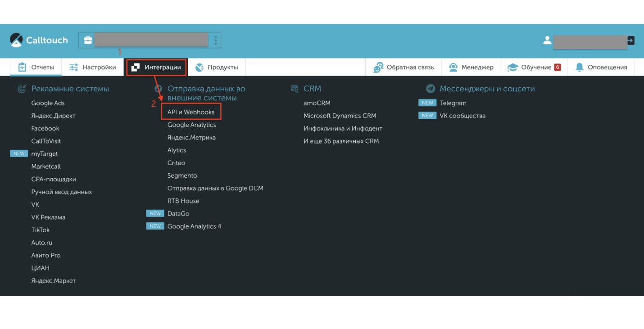Click the Рекламные системы target icon
Viewport: 644px width, 329px height.
[x=22, y=89]
